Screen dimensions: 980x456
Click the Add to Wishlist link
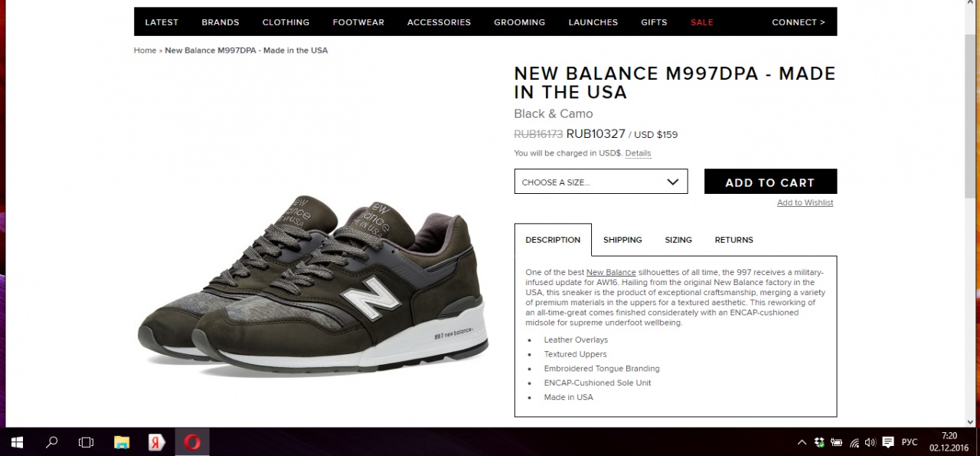[x=805, y=203]
